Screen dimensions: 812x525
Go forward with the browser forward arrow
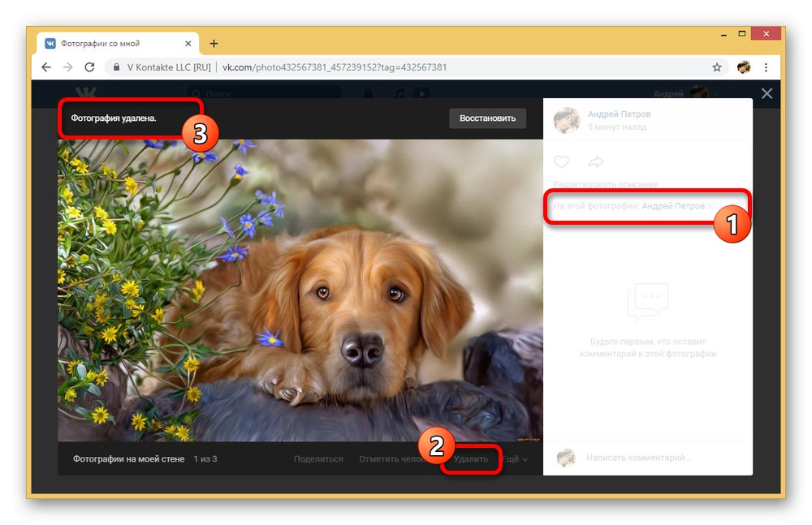pos(68,67)
